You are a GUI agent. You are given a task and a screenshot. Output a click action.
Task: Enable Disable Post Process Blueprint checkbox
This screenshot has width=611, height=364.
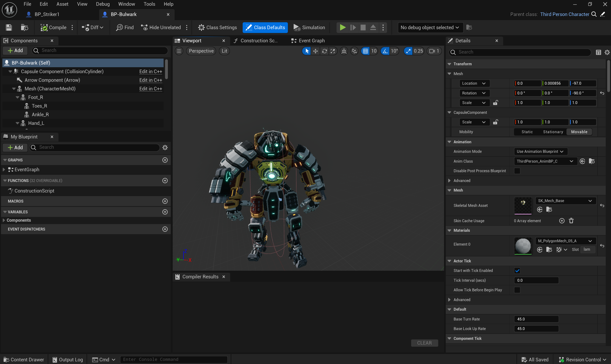click(517, 171)
